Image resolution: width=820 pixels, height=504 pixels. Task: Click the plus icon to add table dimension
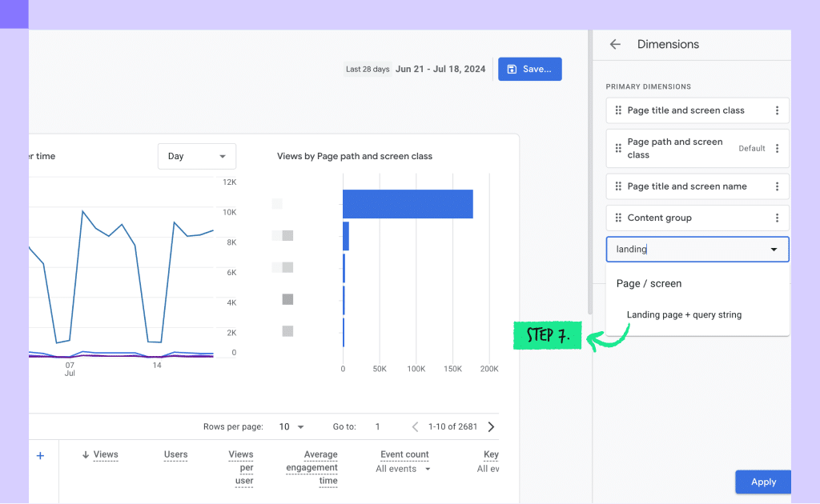tap(40, 456)
